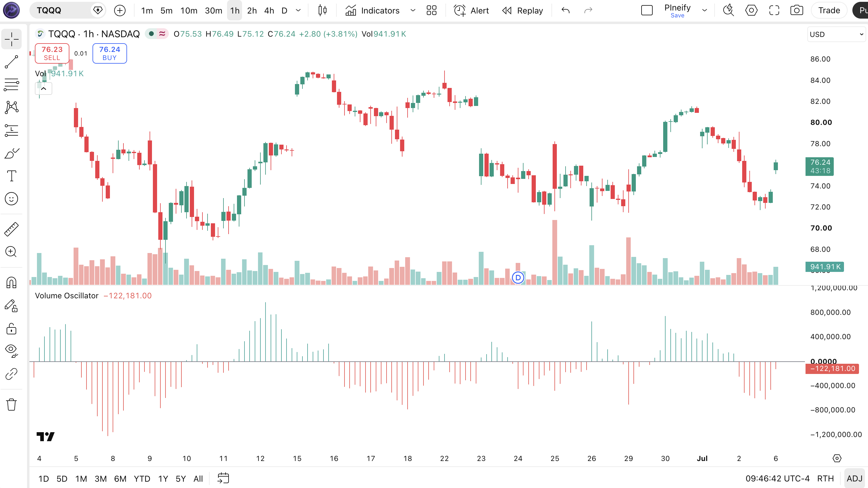Open the quick search lightning icon
The image size is (868, 488).
[729, 11]
